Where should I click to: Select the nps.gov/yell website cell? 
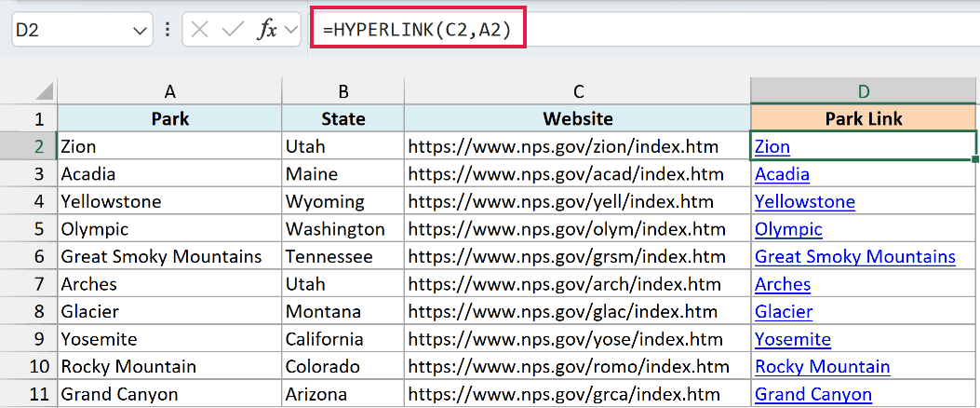[578, 201]
